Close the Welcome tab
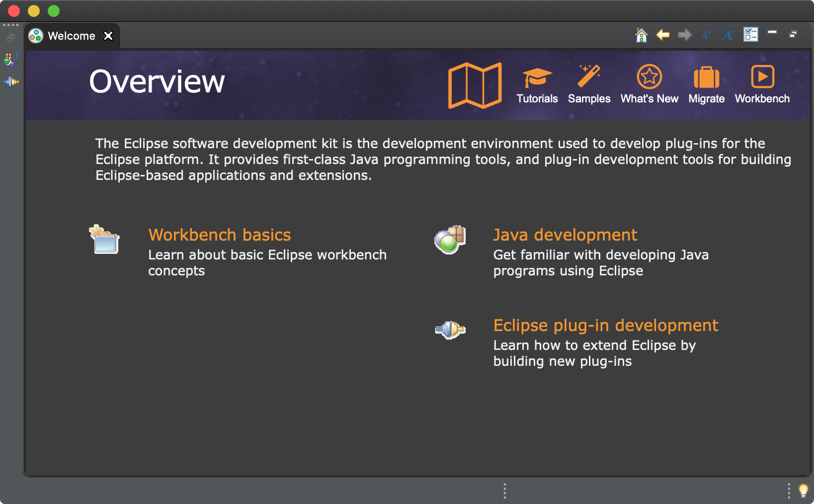Screen dimensions: 814x504 (108, 36)
